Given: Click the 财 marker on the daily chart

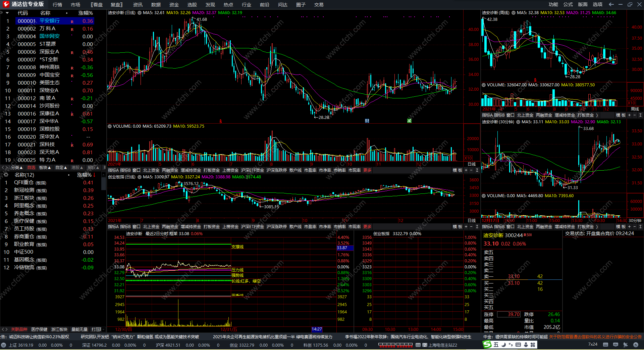Looking at the screenshot, I should 367,121.
